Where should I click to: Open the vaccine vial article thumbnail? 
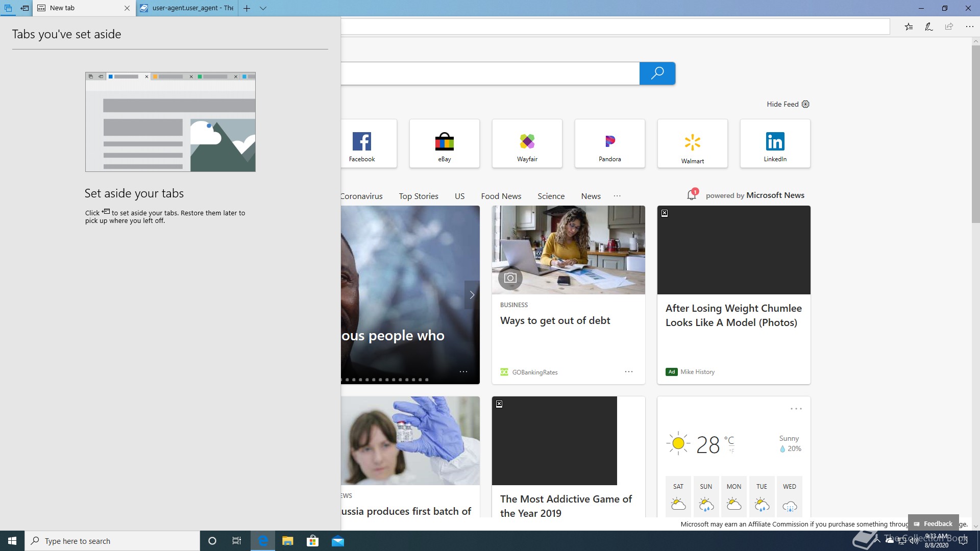410,441
